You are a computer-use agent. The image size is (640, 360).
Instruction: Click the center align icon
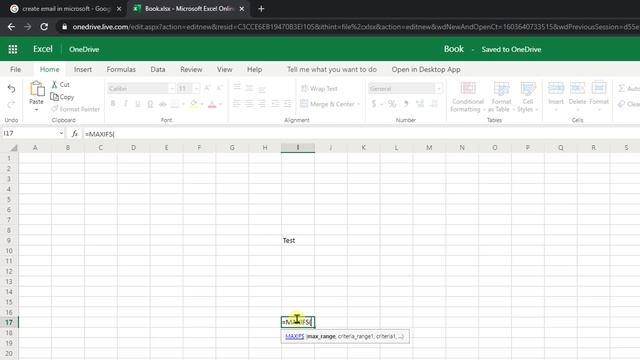tap(249, 104)
